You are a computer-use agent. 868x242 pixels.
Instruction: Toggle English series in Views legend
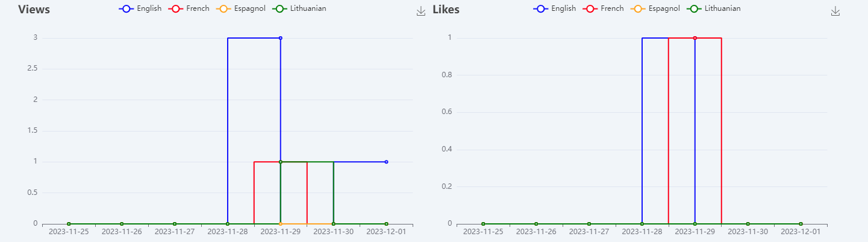coord(140,8)
